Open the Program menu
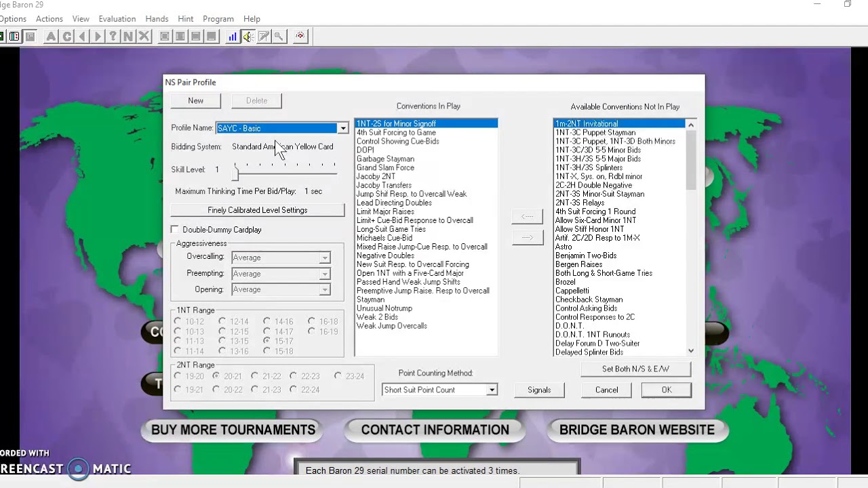The width and height of the screenshot is (868, 488). pos(218,19)
